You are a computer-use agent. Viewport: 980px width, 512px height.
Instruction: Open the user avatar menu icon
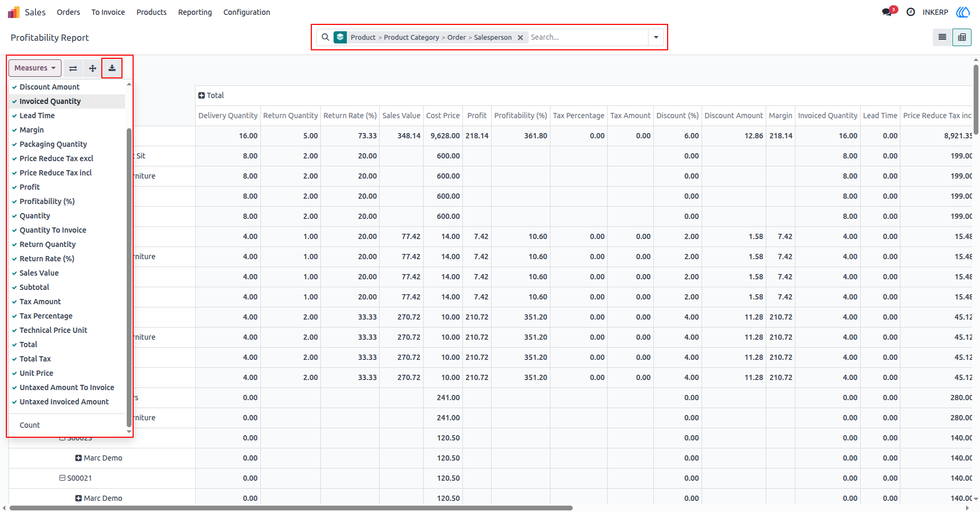tap(963, 12)
